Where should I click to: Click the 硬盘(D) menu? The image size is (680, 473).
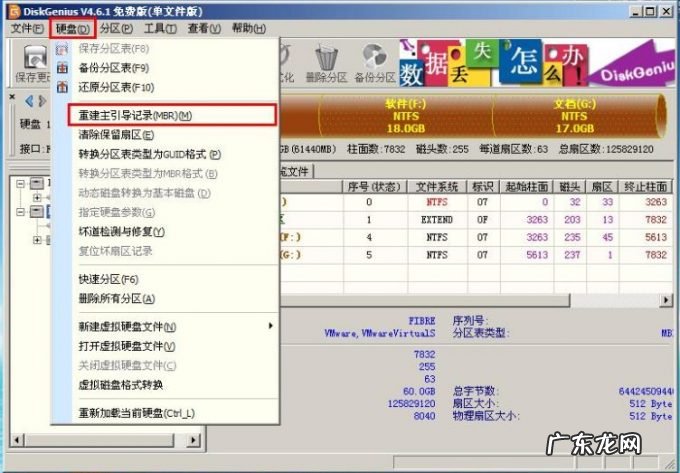click(72, 29)
